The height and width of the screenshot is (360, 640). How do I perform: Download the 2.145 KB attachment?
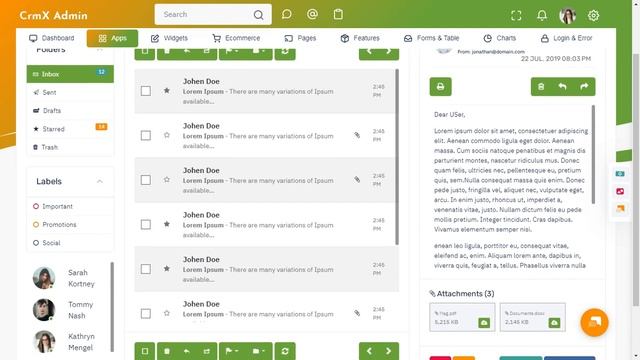(x=554, y=322)
